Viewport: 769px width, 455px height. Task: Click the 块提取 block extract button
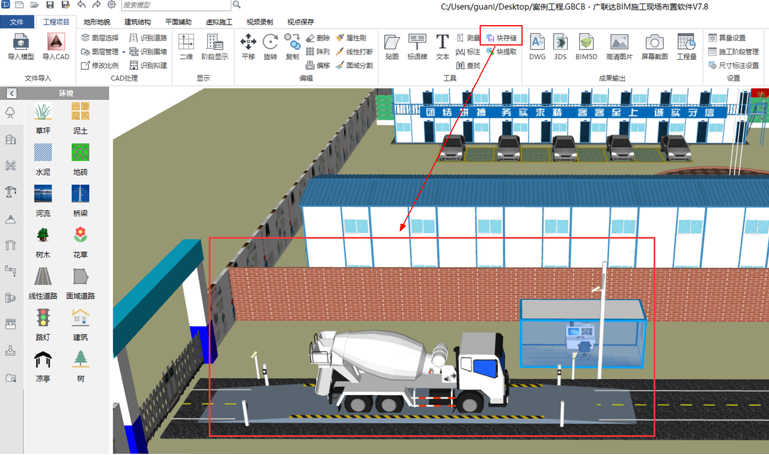[501, 51]
